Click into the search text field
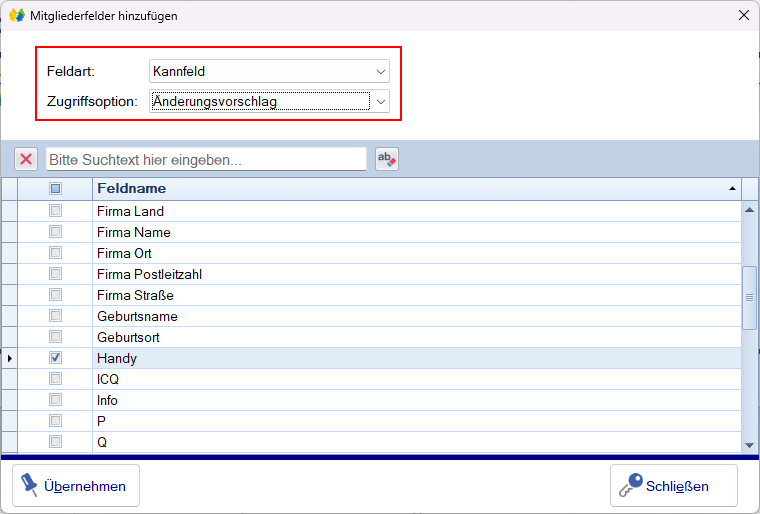 click(x=206, y=159)
